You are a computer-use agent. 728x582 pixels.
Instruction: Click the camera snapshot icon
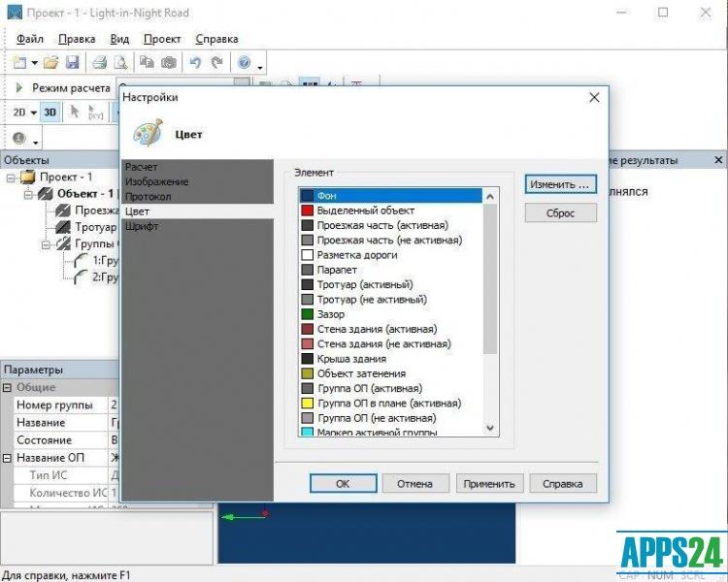pyautogui.click(x=169, y=62)
